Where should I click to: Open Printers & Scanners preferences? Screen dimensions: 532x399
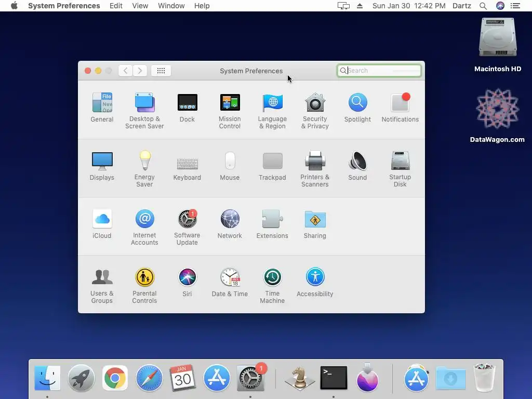[315, 169]
